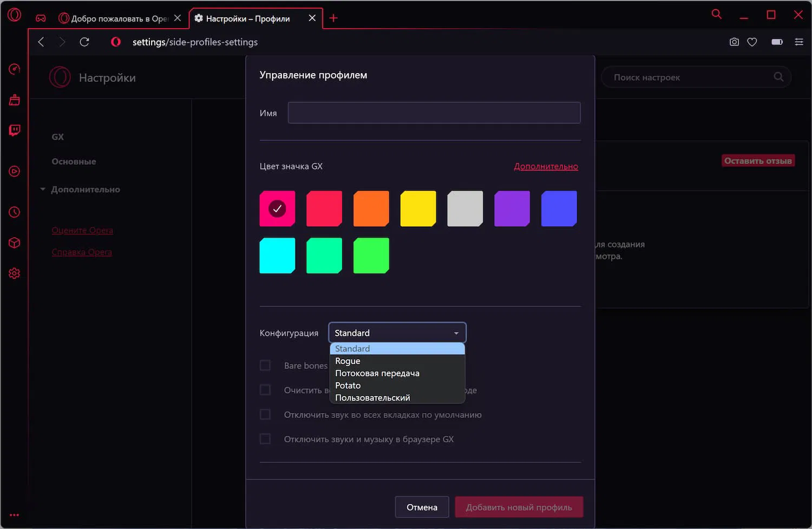
Task: Choose the bright green color swatch
Action: point(371,256)
